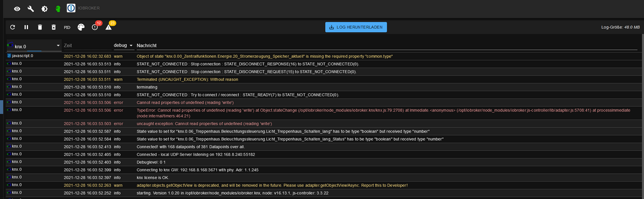
Task: Select the javascript.0 log row source
Action: 23,56
